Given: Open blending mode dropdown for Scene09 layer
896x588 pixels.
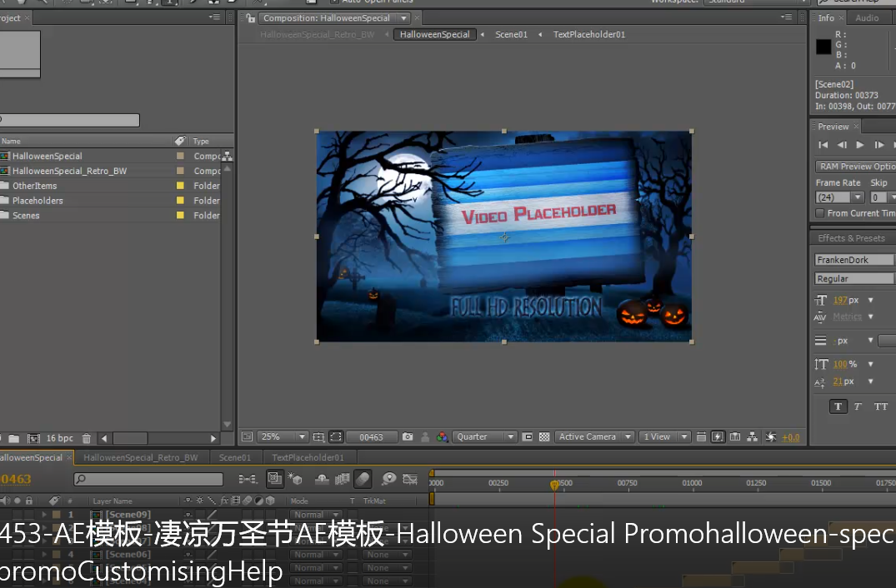Looking at the screenshot, I should pos(316,515).
